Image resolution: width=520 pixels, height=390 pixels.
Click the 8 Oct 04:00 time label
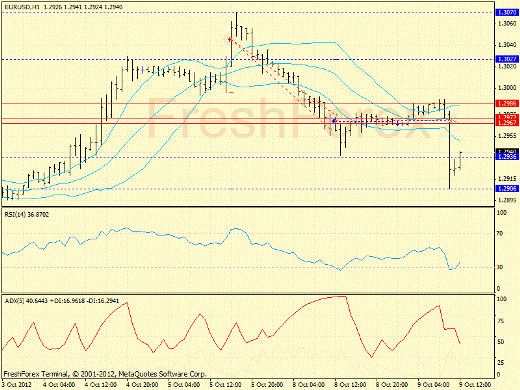(x=309, y=384)
